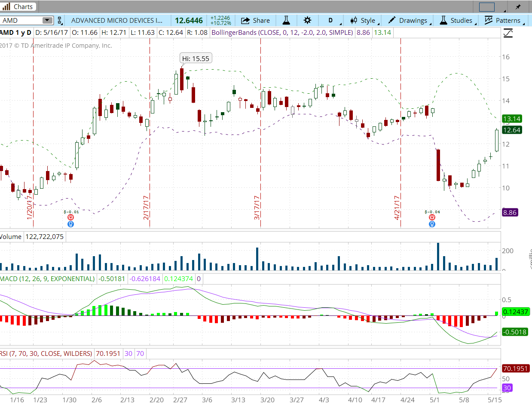Click the earnings phone icon near 1/30
The width and height of the screenshot is (532, 404).
click(71, 217)
